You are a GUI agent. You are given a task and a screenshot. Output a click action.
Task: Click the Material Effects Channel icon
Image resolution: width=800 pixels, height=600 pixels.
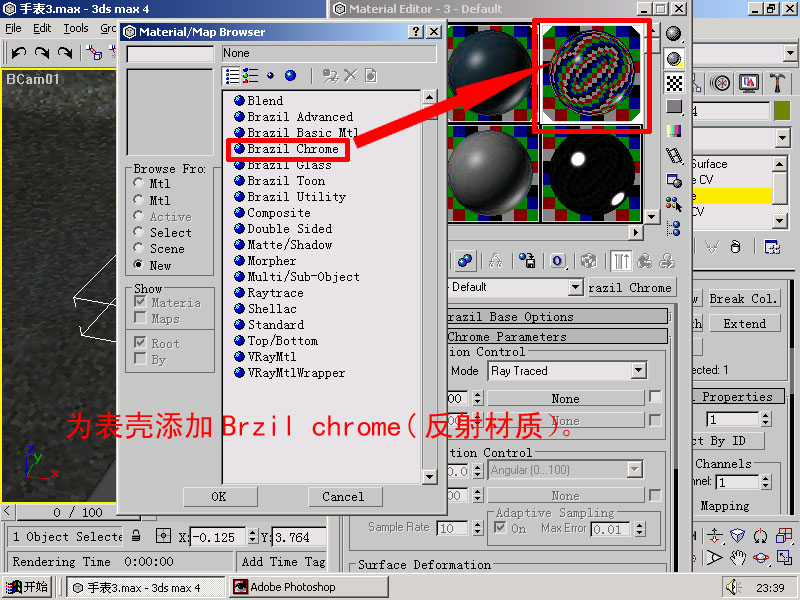pyautogui.click(x=557, y=261)
